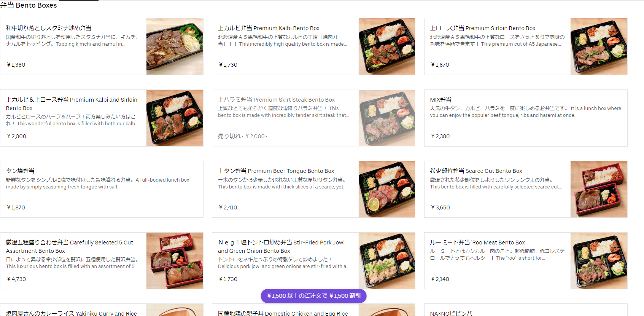Click the 'Roo Meat Bento Box picture
The width and height of the screenshot is (644, 316).
coord(599,261)
